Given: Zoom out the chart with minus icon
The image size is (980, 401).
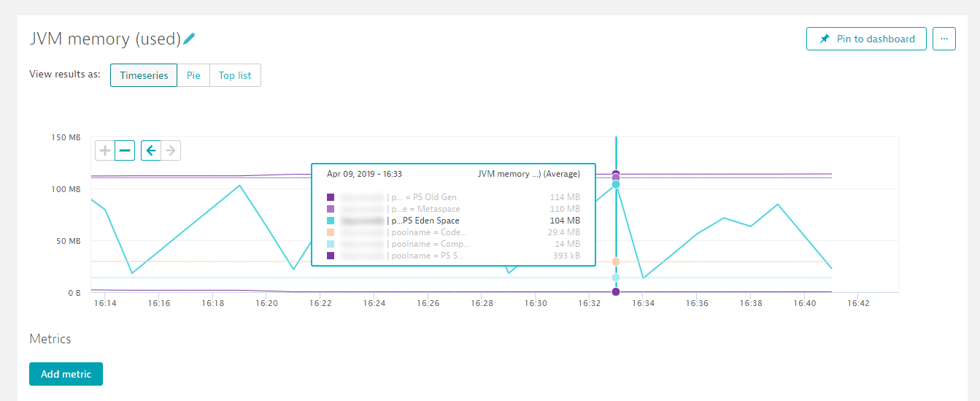Looking at the screenshot, I should [125, 150].
